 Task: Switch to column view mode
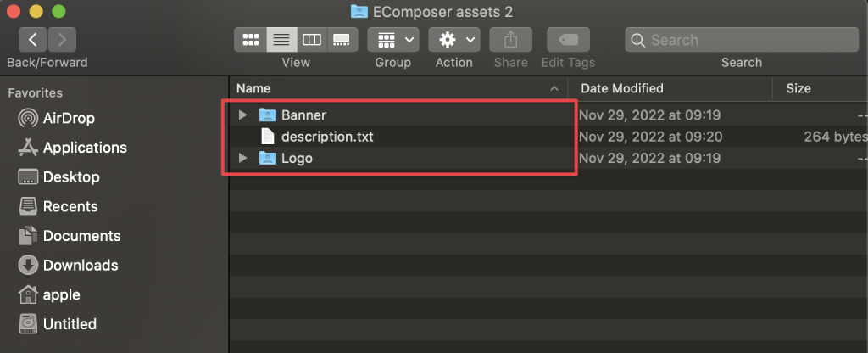[312, 40]
